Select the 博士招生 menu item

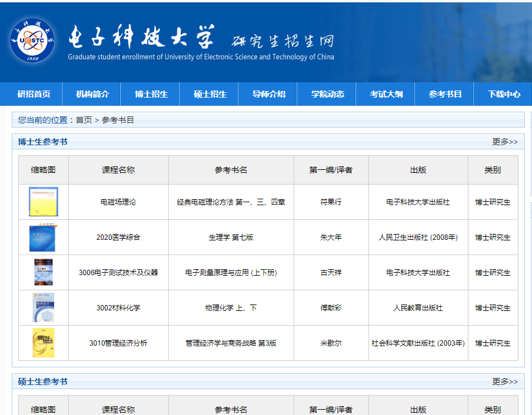tap(151, 94)
